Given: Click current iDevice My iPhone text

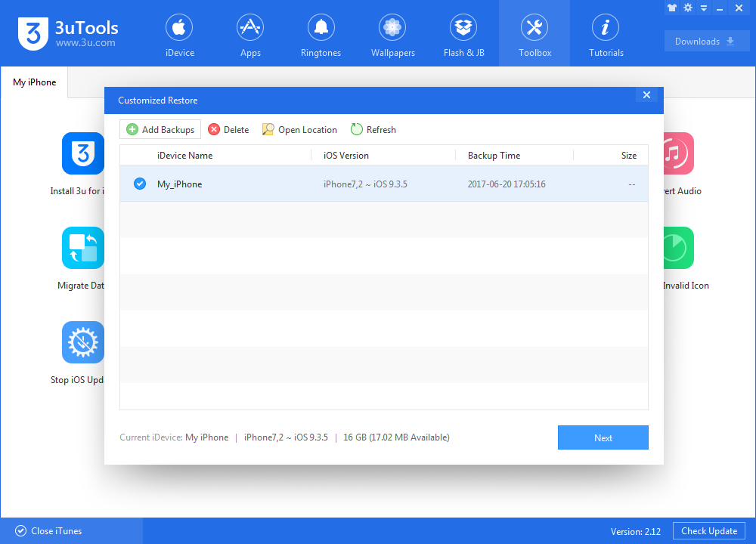Looking at the screenshot, I should 207,437.
